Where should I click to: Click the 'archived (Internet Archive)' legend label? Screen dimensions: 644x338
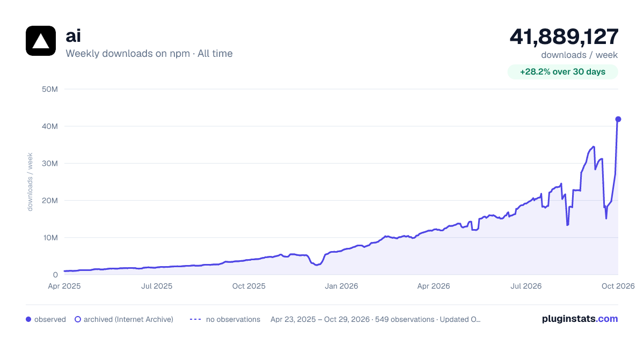point(128,319)
